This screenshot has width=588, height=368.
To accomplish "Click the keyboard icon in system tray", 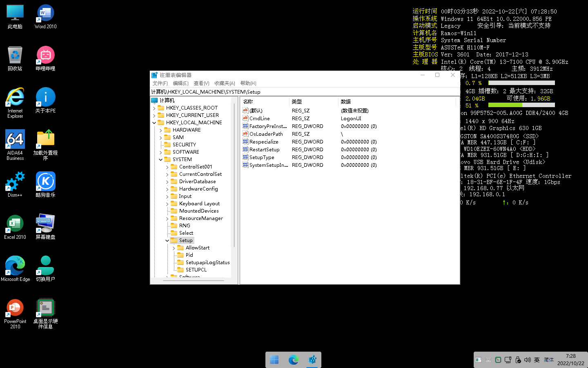I will 488,360.
